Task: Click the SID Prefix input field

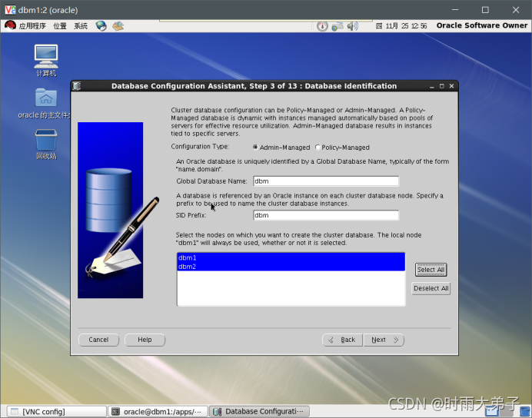Action: pyautogui.click(x=326, y=215)
